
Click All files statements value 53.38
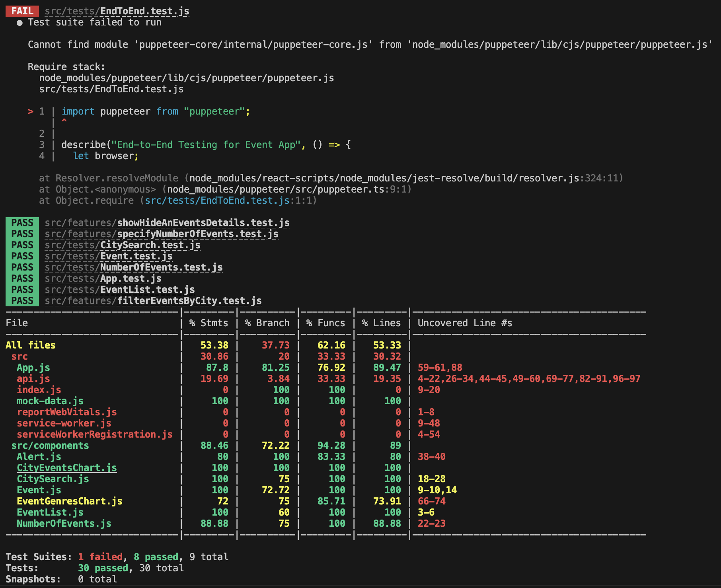click(214, 345)
